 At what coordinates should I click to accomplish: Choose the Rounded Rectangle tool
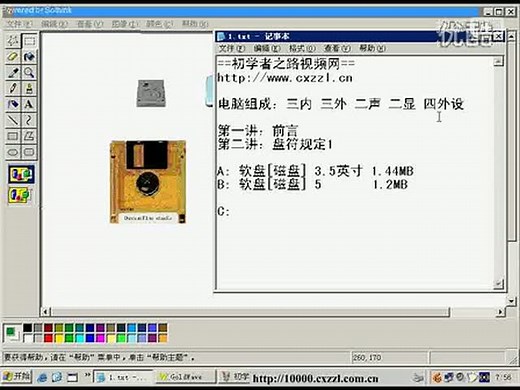(29, 152)
